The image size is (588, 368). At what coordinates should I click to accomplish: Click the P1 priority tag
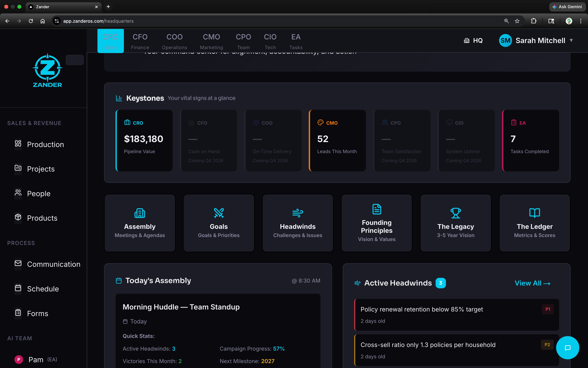click(548, 309)
